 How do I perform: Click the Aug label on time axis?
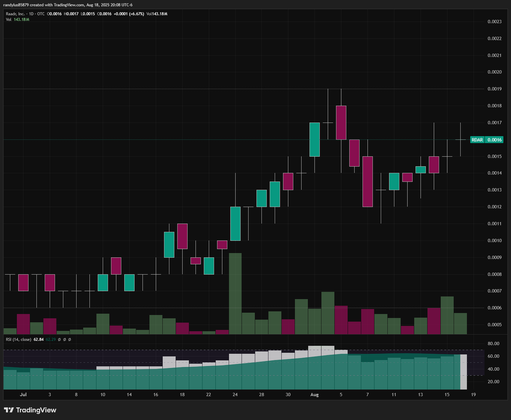[315, 395]
